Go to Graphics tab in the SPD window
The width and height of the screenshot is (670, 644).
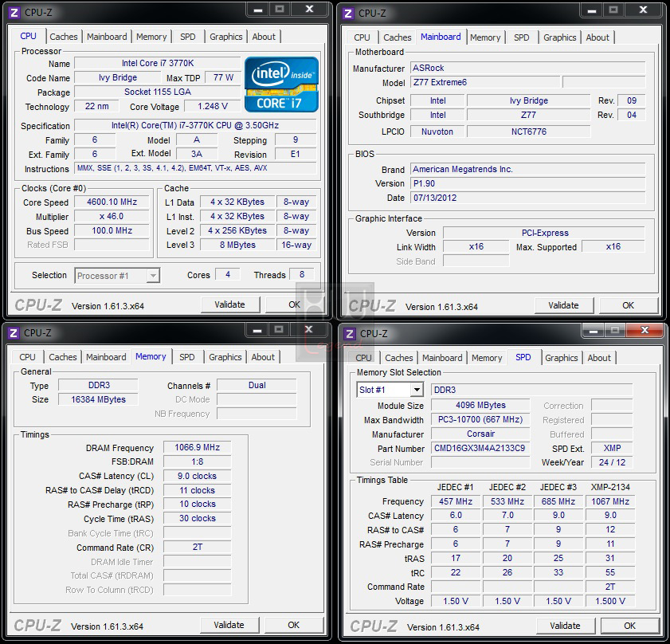tap(562, 358)
